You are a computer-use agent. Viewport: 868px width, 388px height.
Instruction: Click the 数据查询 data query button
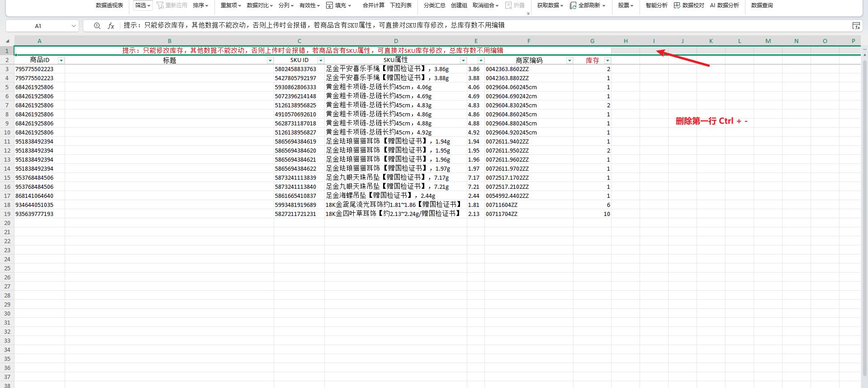(762, 5)
